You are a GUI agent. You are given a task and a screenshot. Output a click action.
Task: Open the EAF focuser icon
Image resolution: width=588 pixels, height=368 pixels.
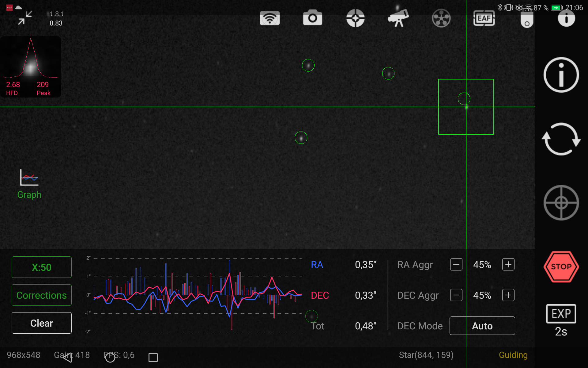(x=484, y=18)
